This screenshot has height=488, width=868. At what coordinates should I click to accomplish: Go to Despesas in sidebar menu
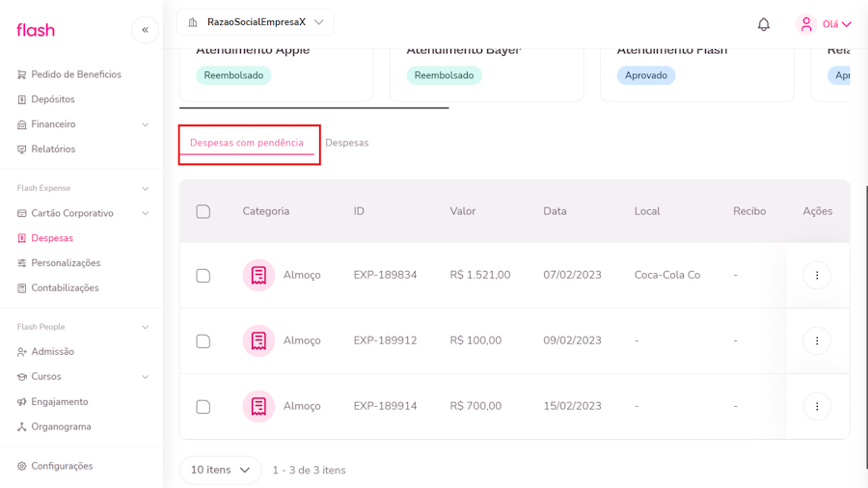click(x=52, y=238)
